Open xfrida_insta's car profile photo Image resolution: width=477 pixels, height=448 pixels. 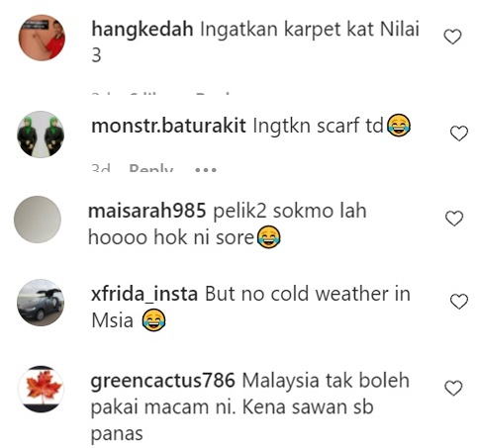pos(41,303)
